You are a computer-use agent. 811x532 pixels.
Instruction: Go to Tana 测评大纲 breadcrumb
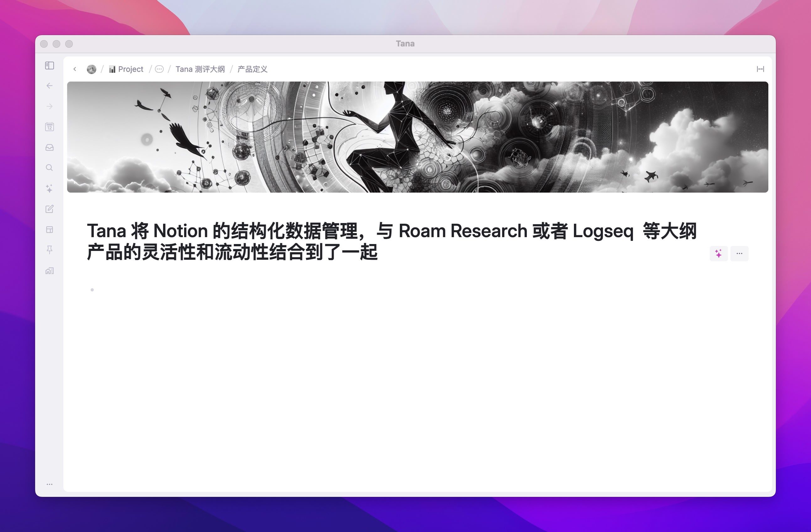point(200,69)
